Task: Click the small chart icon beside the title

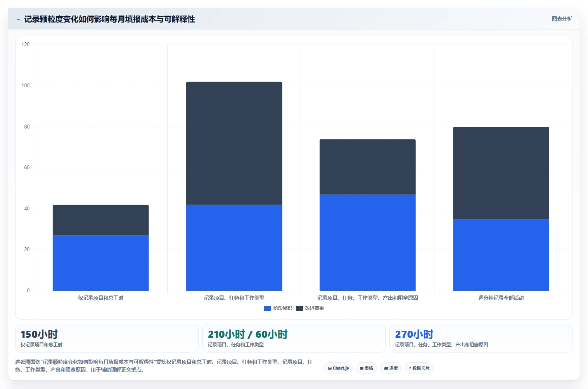Action: pos(18,19)
